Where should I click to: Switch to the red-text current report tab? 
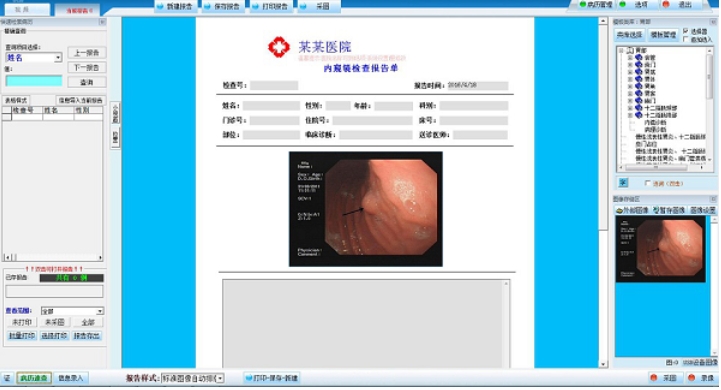click(x=80, y=10)
